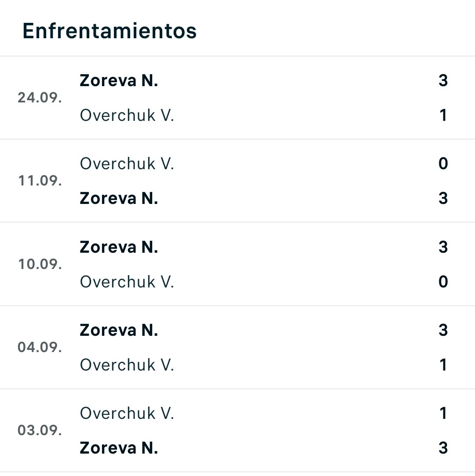This screenshot has height=476, width=475.
Task: Select Zoreva N. in 10.09. match
Action: [119, 247]
